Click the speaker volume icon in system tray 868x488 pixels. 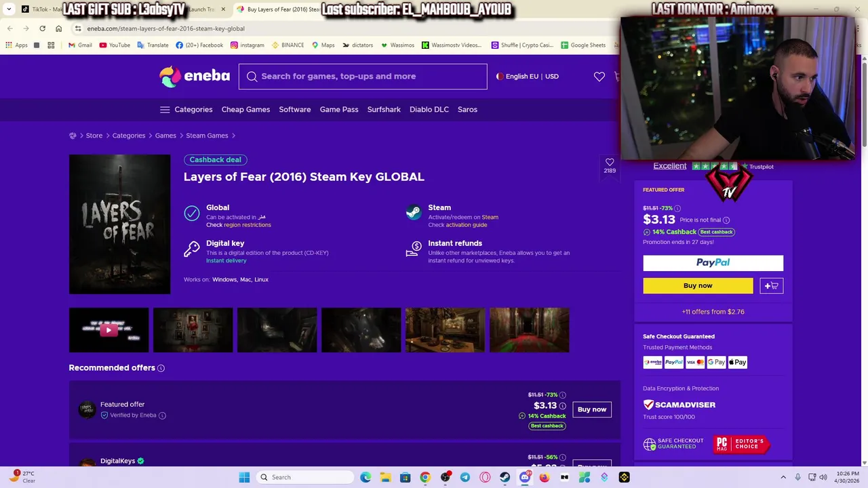coord(823,477)
